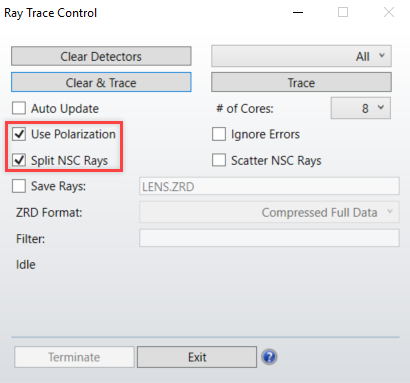The width and height of the screenshot is (410, 383).
Task: Focus the Filter text field
Action: 269,238
